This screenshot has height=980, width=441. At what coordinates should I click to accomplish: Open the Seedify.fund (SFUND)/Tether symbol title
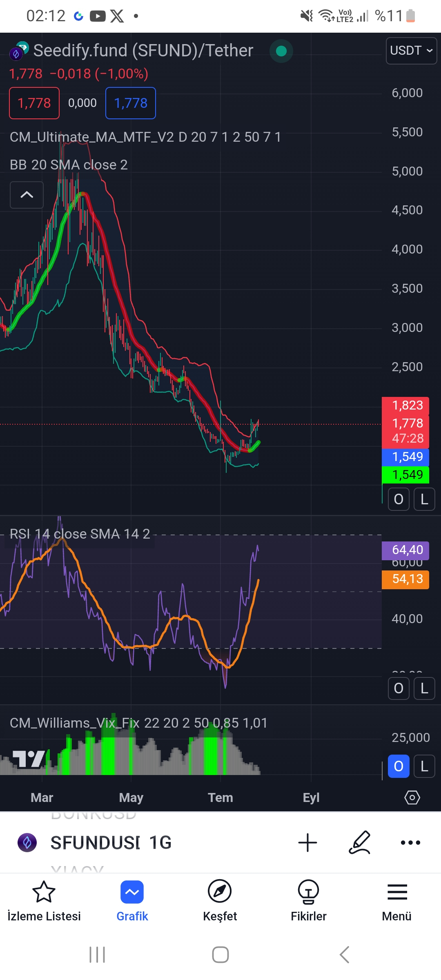point(143,51)
